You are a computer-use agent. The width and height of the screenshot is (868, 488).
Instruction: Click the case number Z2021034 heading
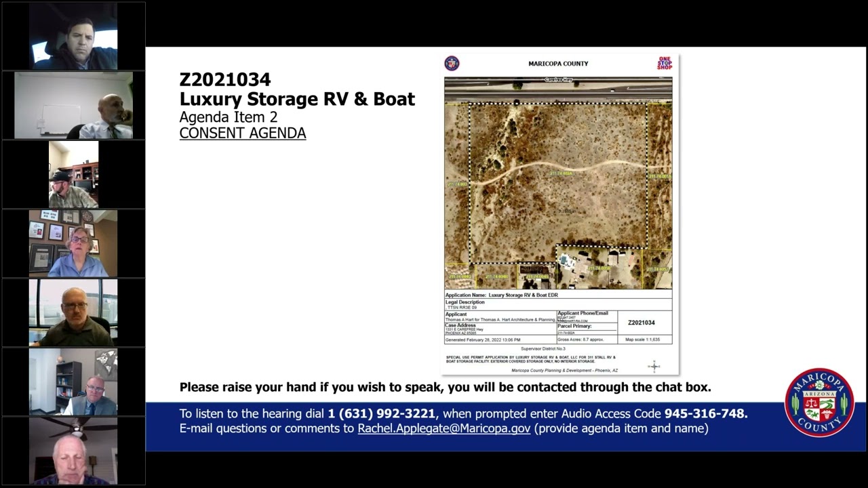click(225, 80)
